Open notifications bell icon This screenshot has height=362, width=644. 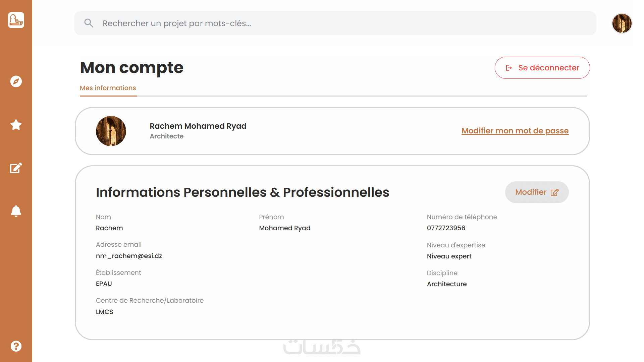pyautogui.click(x=16, y=211)
